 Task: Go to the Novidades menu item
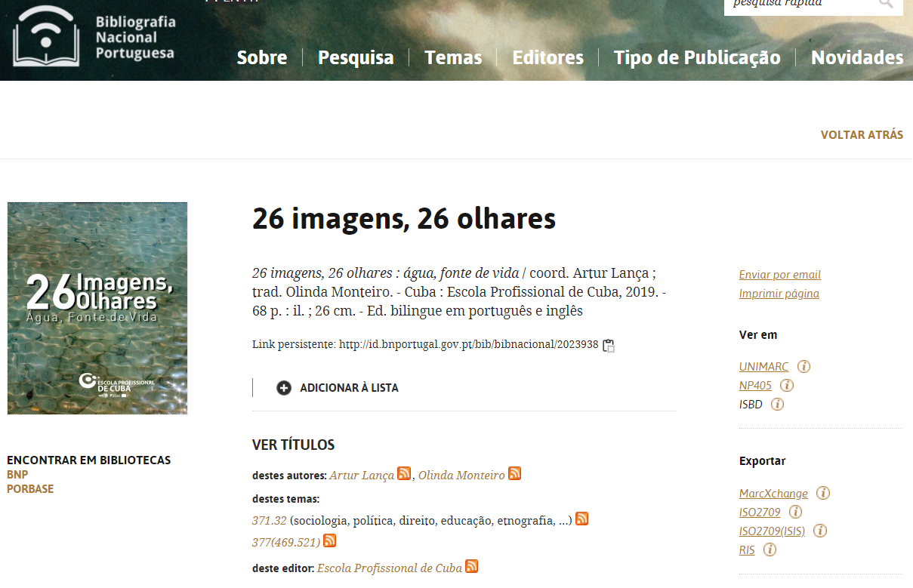point(857,57)
